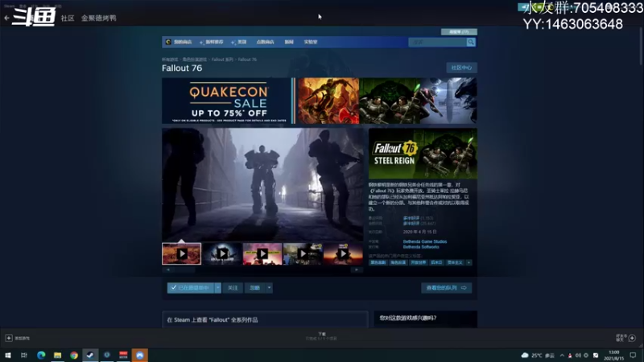The width and height of the screenshot is (644, 362).
Task: Select the third user tag (open world)
Action: [x=418, y=263]
